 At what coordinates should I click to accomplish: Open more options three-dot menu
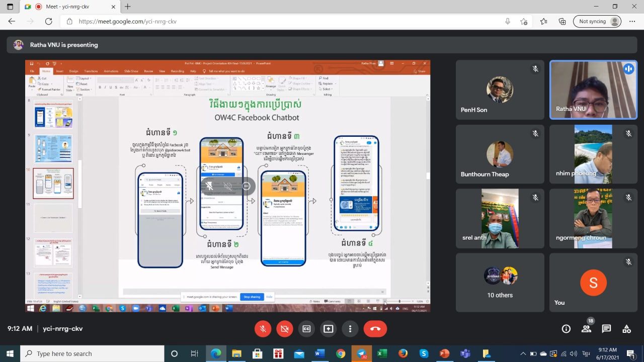click(x=350, y=329)
